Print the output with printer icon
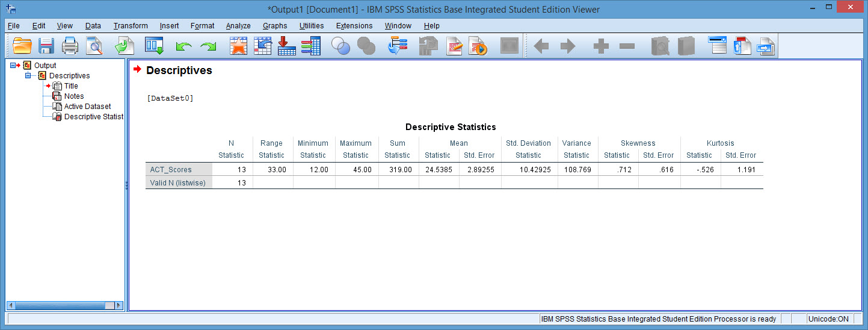The image size is (868, 330). click(x=70, y=46)
